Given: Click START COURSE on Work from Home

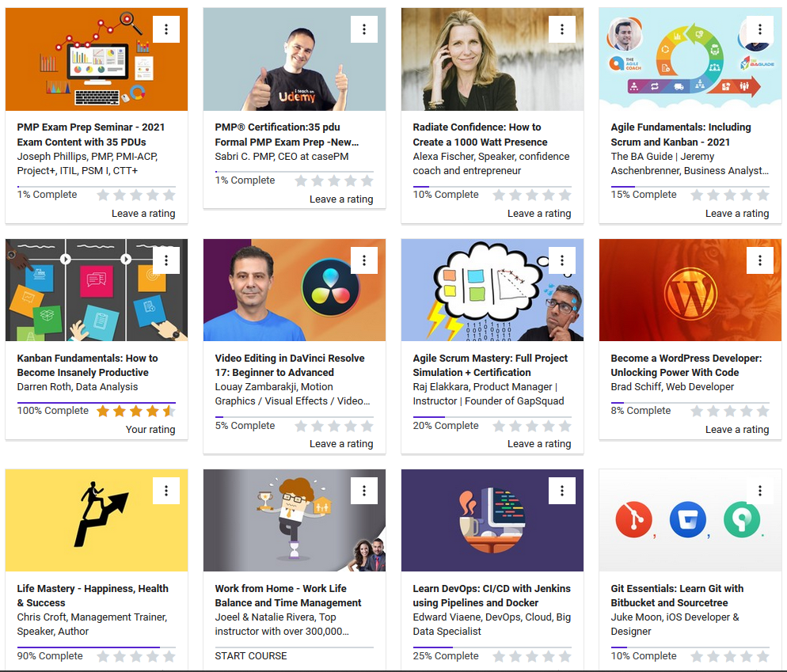Looking at the screenshot, I should click(251, 655).
